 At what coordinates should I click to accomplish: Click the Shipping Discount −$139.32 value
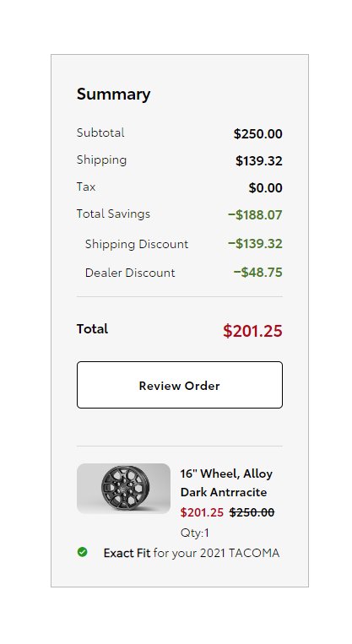point(255,244)
